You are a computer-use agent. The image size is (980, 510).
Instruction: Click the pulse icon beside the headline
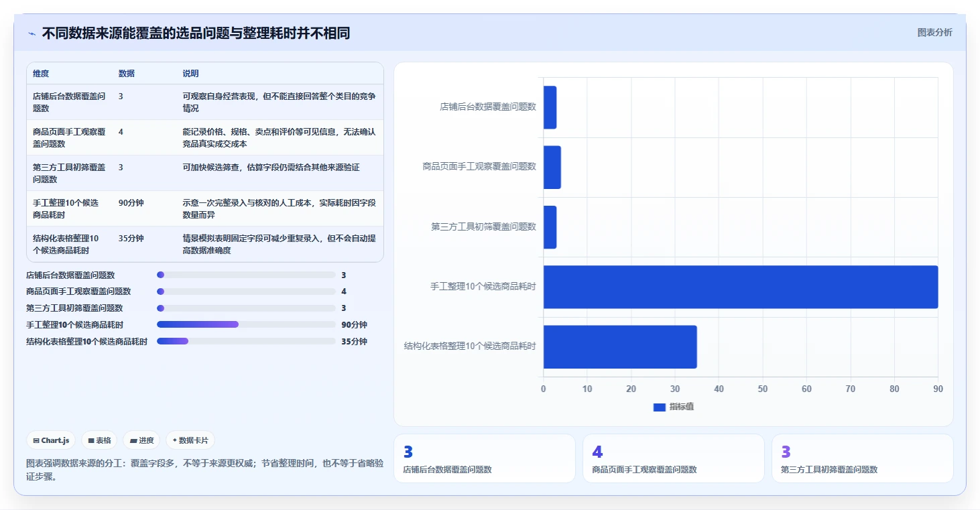[x=32, y=34]
